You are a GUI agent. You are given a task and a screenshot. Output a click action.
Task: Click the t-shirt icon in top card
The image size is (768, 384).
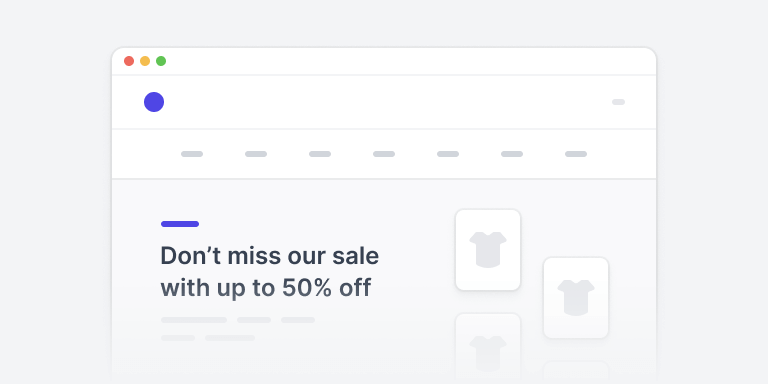pos(488,250)
